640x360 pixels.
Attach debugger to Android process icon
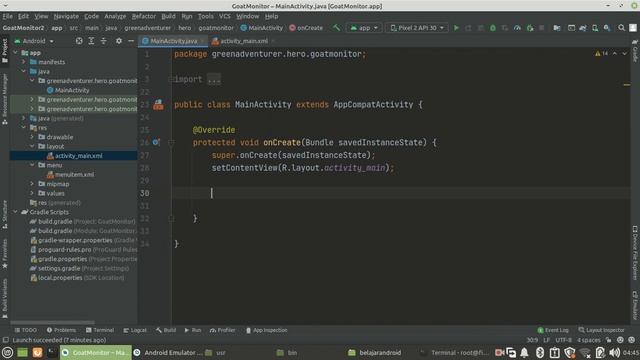530,28
